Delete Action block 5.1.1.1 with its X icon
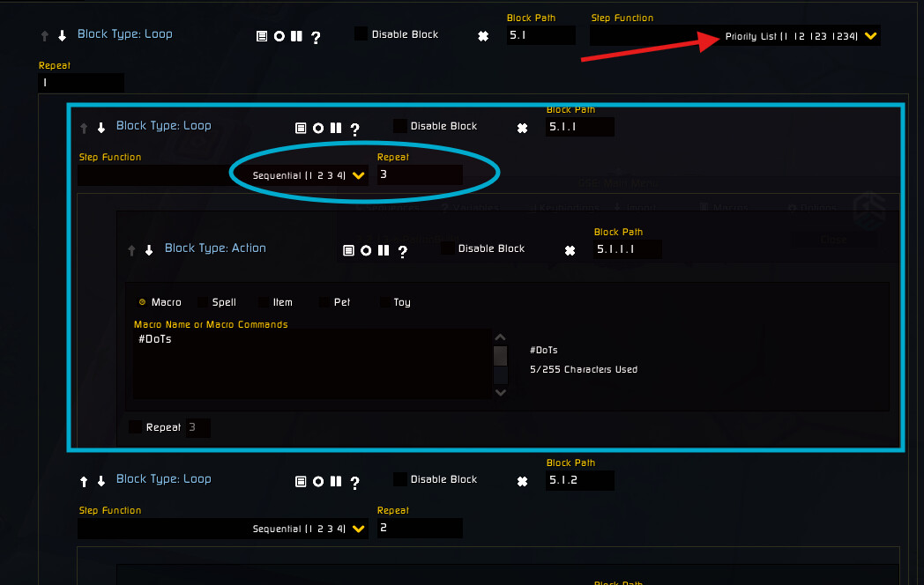This screenshot has height=585, width=924. [570, 250]
